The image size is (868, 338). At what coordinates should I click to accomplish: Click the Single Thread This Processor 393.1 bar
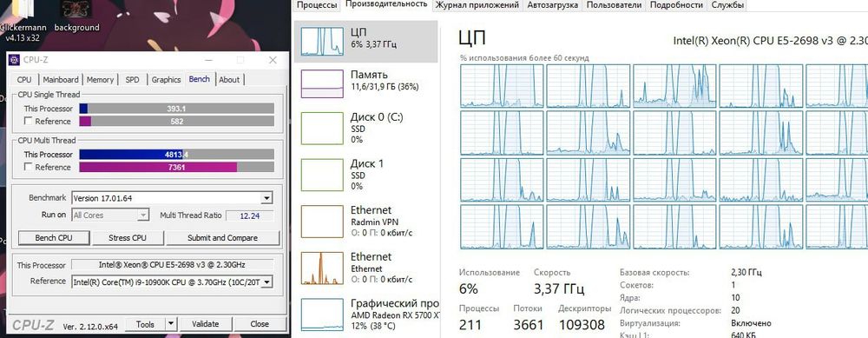point(176,109)
